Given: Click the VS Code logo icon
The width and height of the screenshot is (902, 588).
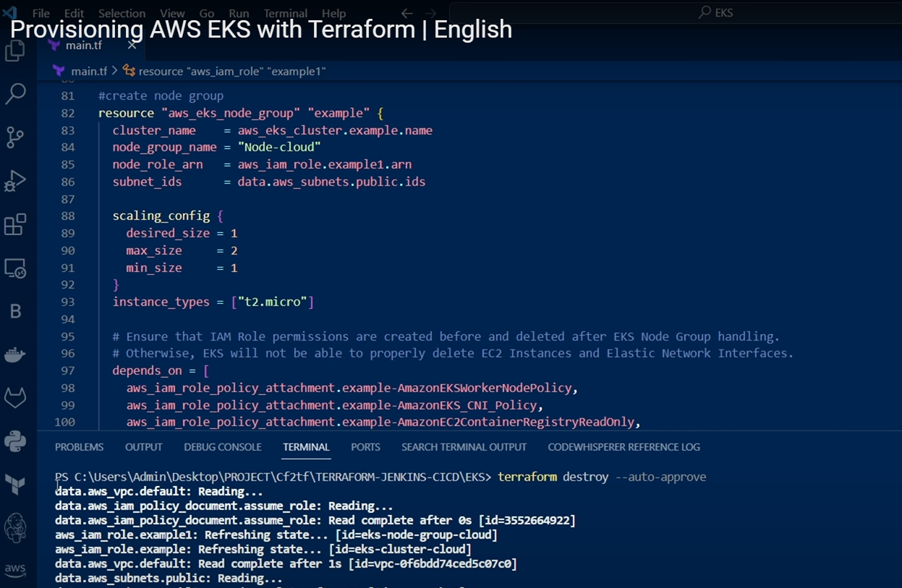Looking at the screenshot, I should click(x=10, y=13).
